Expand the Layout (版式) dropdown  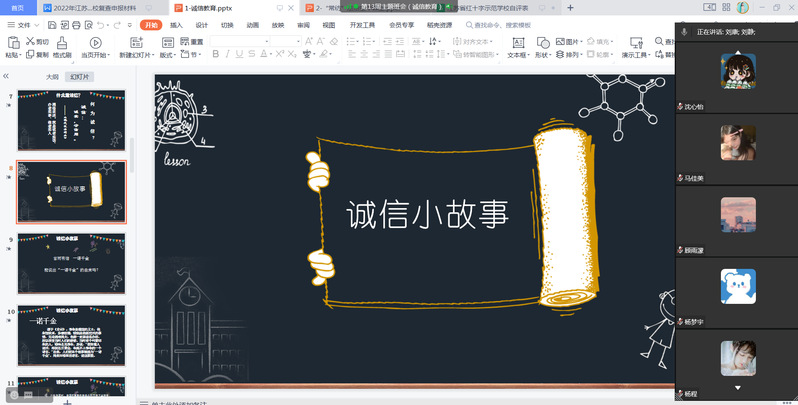(x=167, y=55)
